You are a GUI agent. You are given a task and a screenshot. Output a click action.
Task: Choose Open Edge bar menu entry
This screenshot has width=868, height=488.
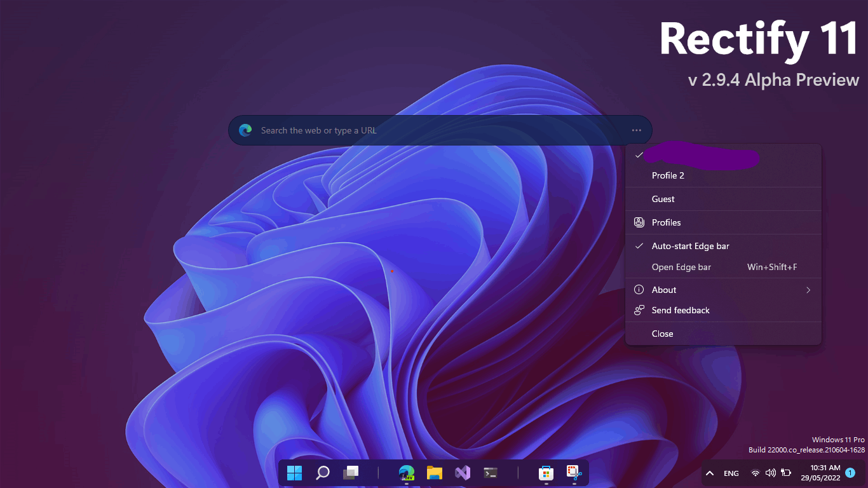coord(723,267)
